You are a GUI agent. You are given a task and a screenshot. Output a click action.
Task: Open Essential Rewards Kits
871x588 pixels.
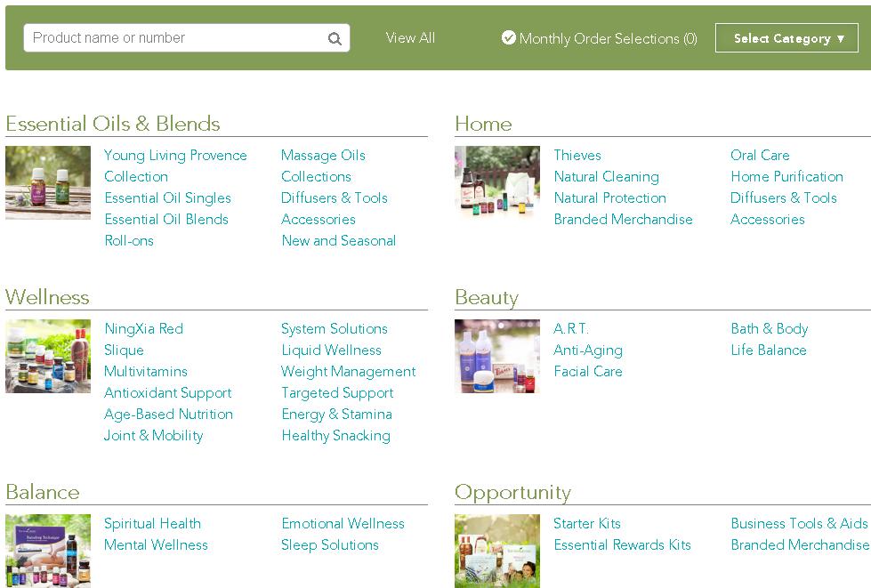622,544
